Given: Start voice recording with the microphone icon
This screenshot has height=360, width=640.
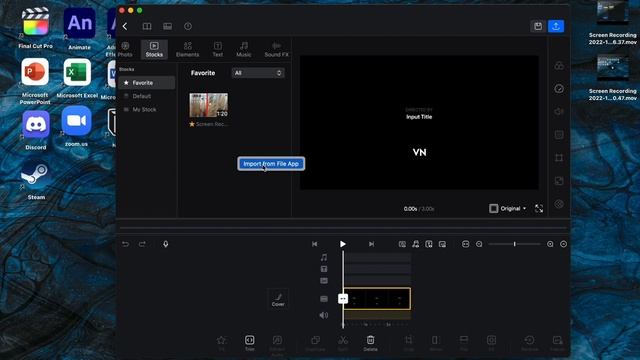Looking at the screenshot, I should click(166, 244).
